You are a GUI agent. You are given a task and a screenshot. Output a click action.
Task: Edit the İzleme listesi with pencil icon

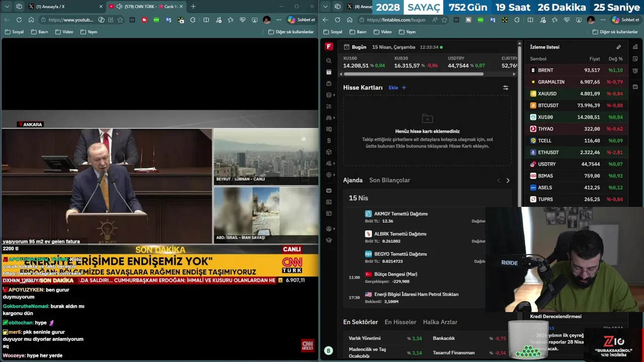tap(619, 47)
